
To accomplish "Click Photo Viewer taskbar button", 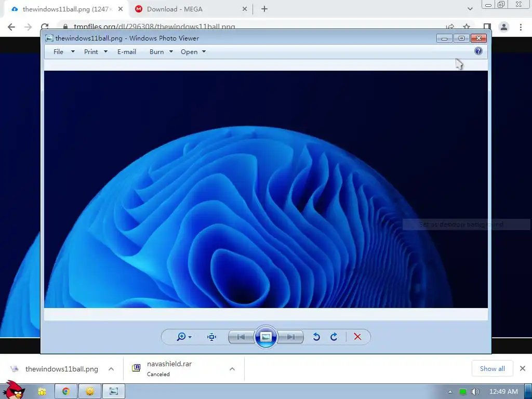I will click(x=114, y=392).
